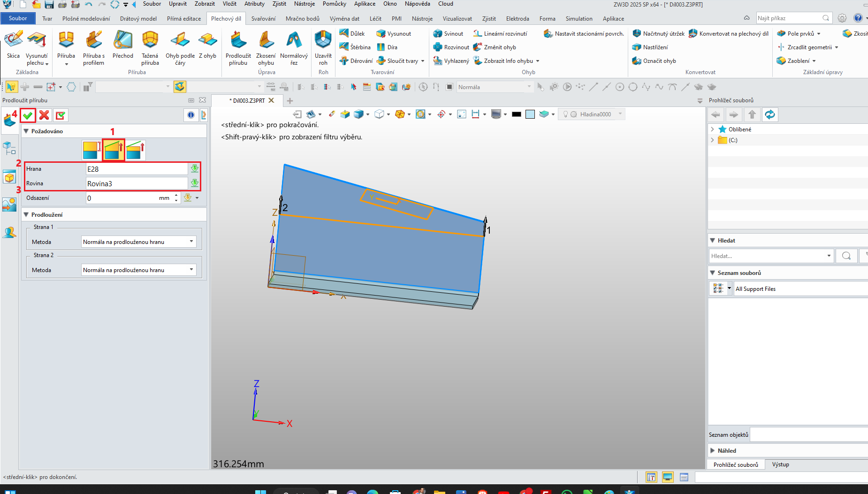Select the third extend-type option icon
Image resolution: width=868 pixels, height=494 pixels.
coord(136,150)
